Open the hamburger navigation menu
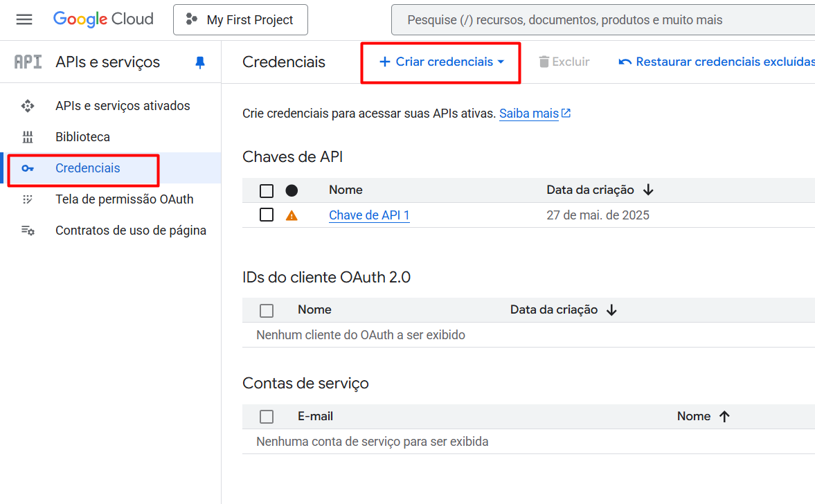This screenshot has width=815, height=504. click(x=24, y=20)
